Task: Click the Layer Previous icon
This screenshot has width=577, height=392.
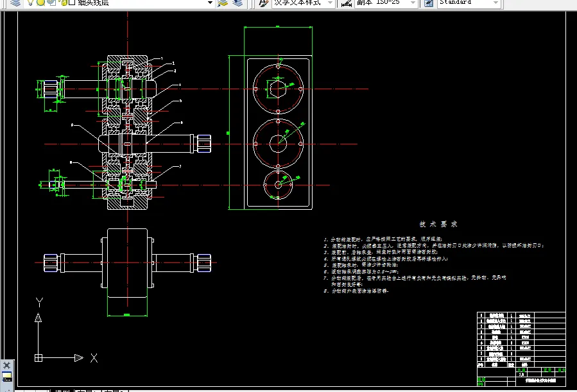Action: click(x=237, y=3)
